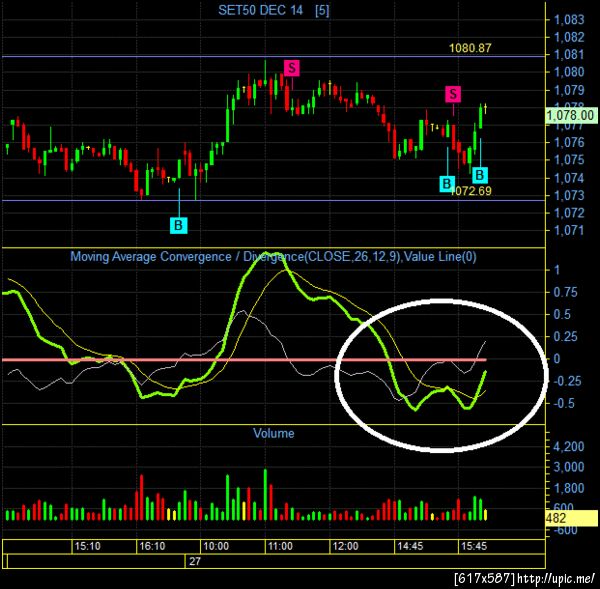The width and height of the screenshot is (600, 589).
Task: Select the 1072.69 support level label
Action: (x=471, y=191)
